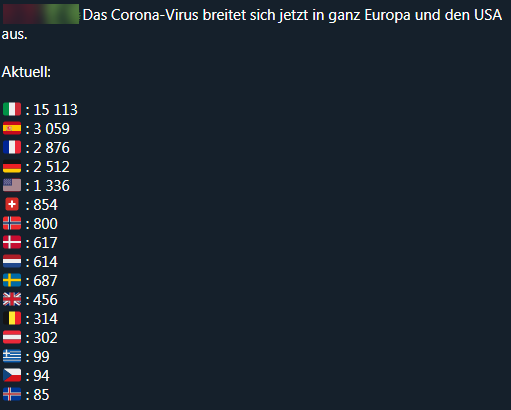Click the Spain flag emoji
The height and width of the screenshot is (410, 511).
click(x=12, y=128)
